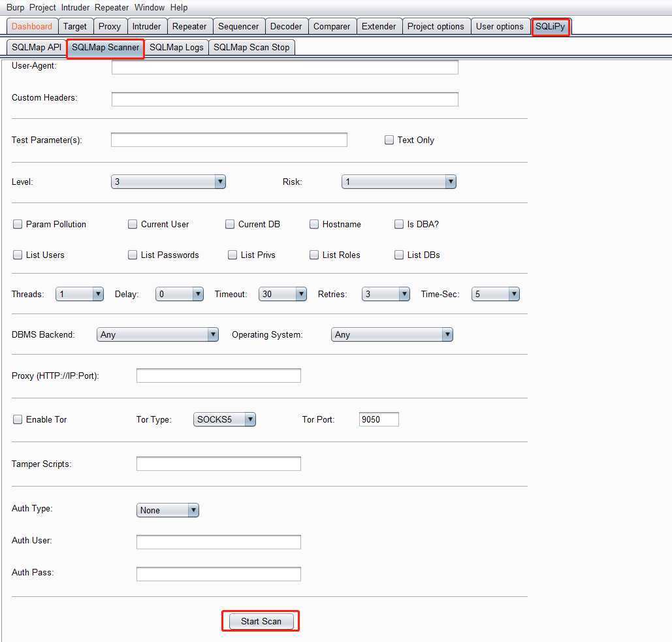
Task: Click the Proxy (HTTP://IP:Port) input field
Action: click(x=219, y=376)
